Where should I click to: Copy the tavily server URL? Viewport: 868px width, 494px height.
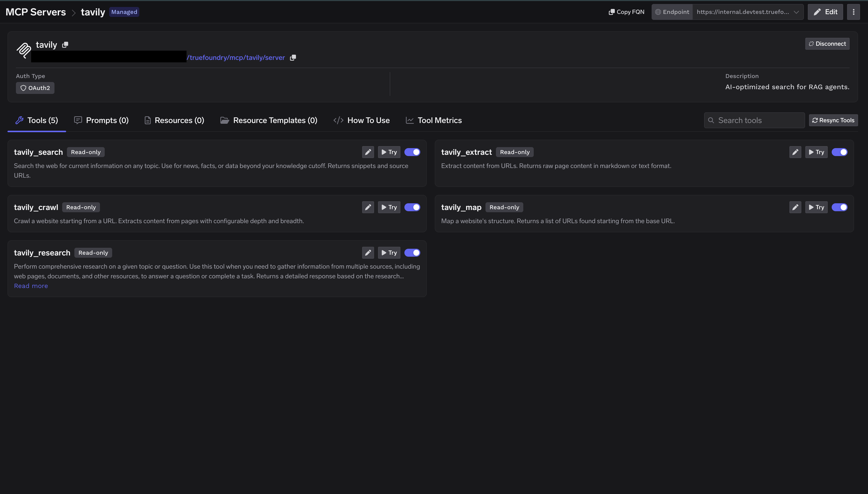pyautogui.click(x=293, y=58)
